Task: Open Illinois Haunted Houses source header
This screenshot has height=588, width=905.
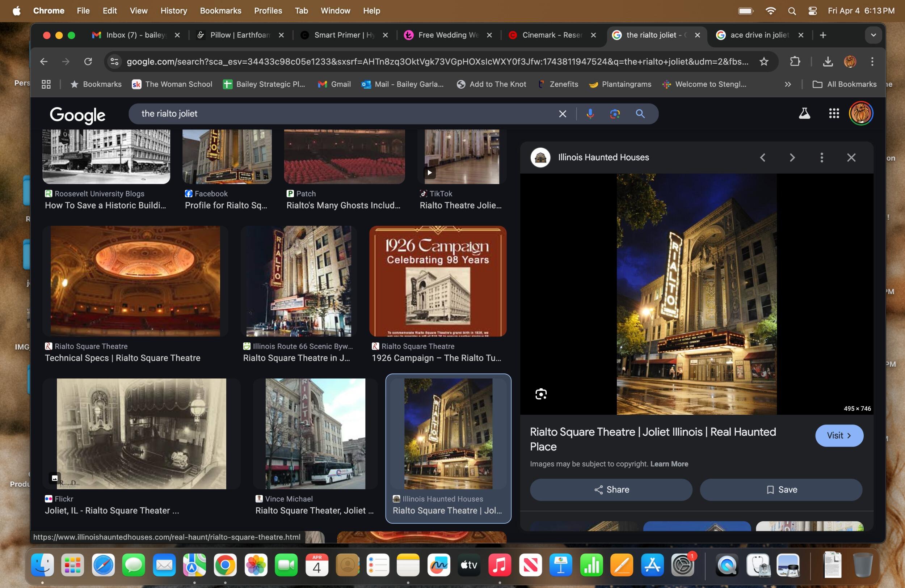Action: [589, 157]
